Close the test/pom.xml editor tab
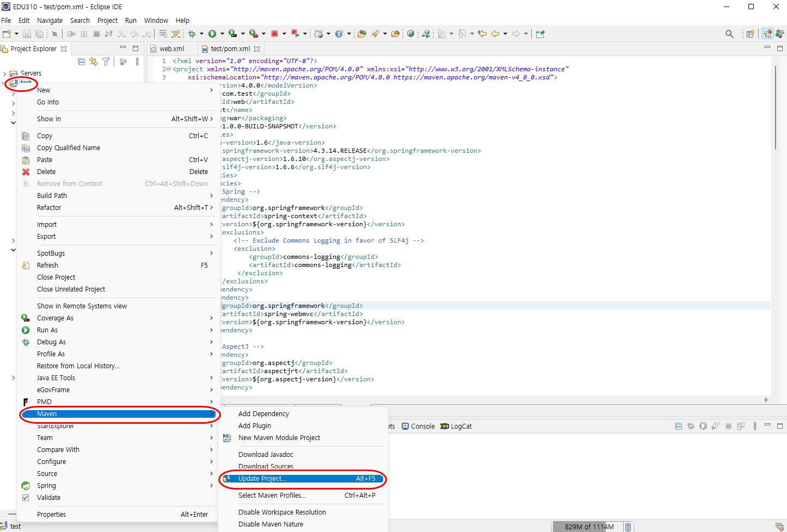Viewport: 787px width, 532px height. point(257,48)
